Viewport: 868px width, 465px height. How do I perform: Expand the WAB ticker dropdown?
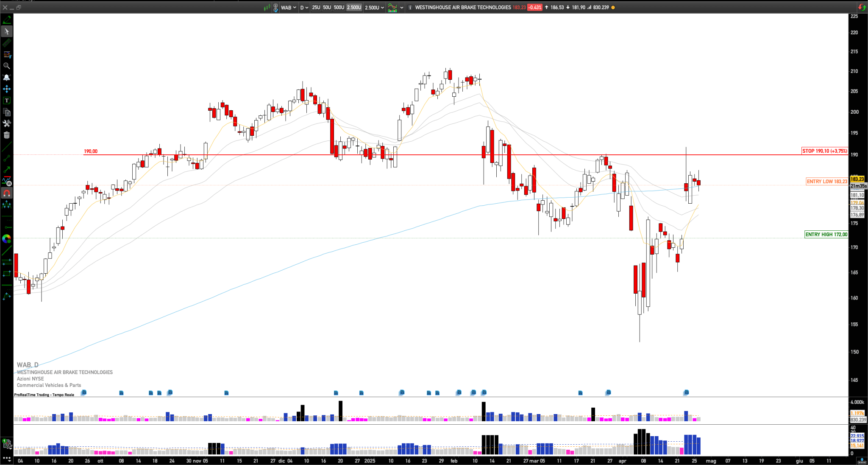(289, 7)
